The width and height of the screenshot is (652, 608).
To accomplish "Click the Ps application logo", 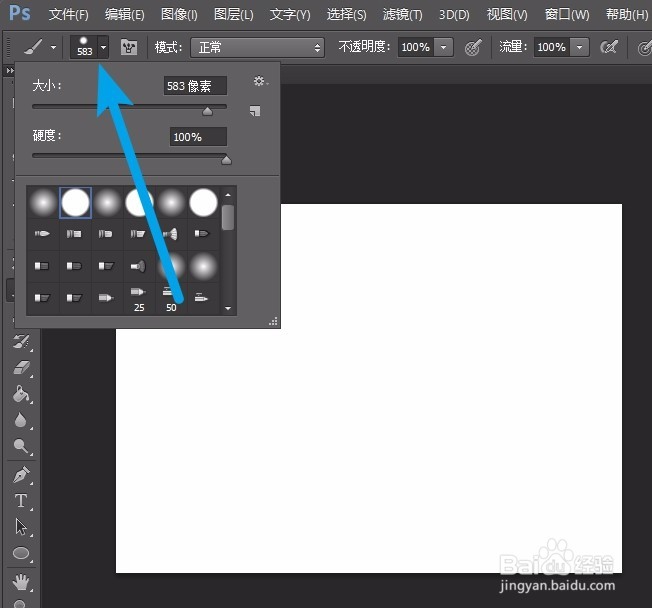I will pos(20,13).
